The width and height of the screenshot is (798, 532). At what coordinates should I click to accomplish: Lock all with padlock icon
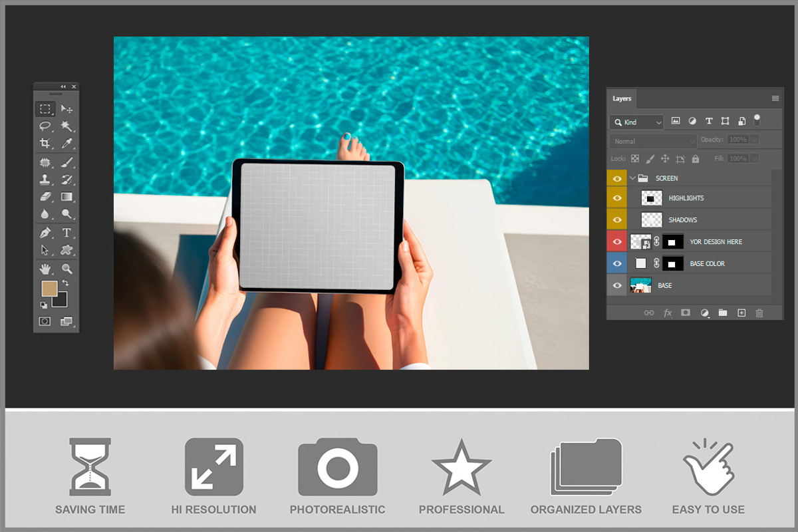[x=696, y=159]
